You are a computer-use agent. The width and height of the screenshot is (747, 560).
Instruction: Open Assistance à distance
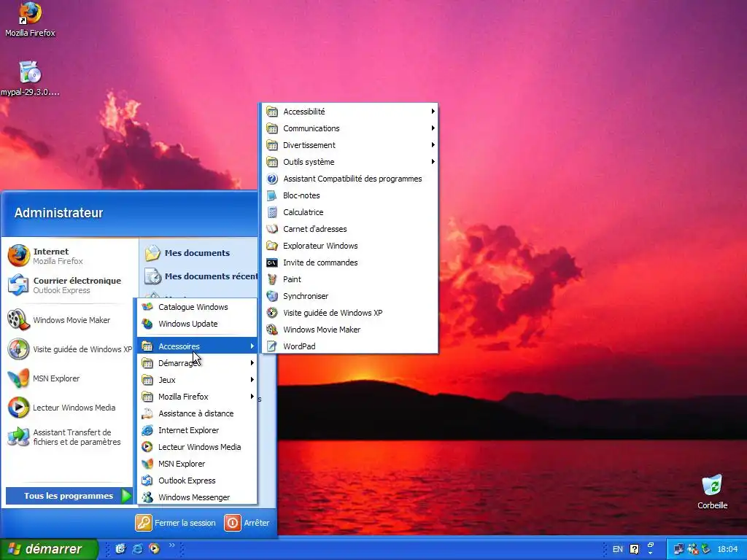click(197, 413)
